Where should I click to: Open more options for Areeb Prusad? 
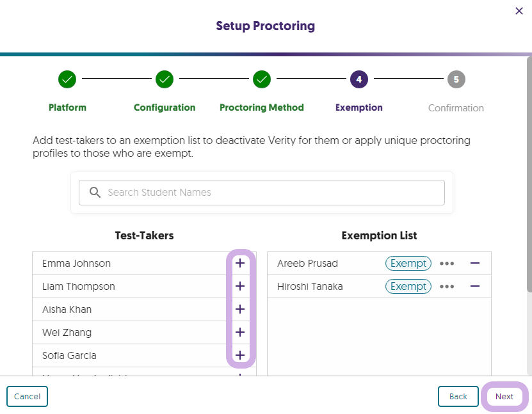coord(447,263)
